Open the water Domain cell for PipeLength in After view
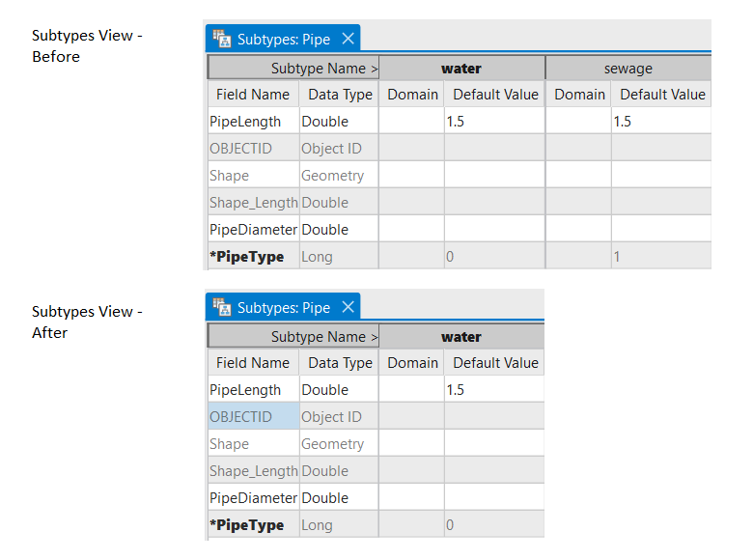753x560 pixels. point(411,390)
